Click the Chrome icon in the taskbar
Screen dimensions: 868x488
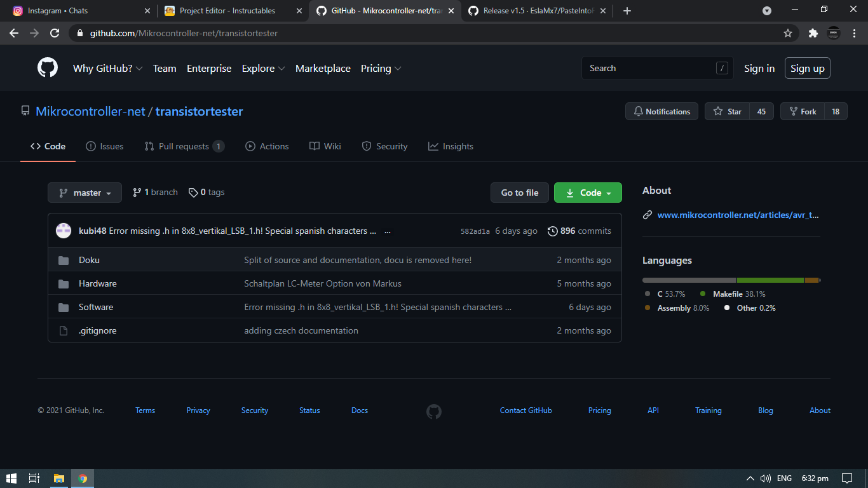pyautogui.click(x=83, y=478)
